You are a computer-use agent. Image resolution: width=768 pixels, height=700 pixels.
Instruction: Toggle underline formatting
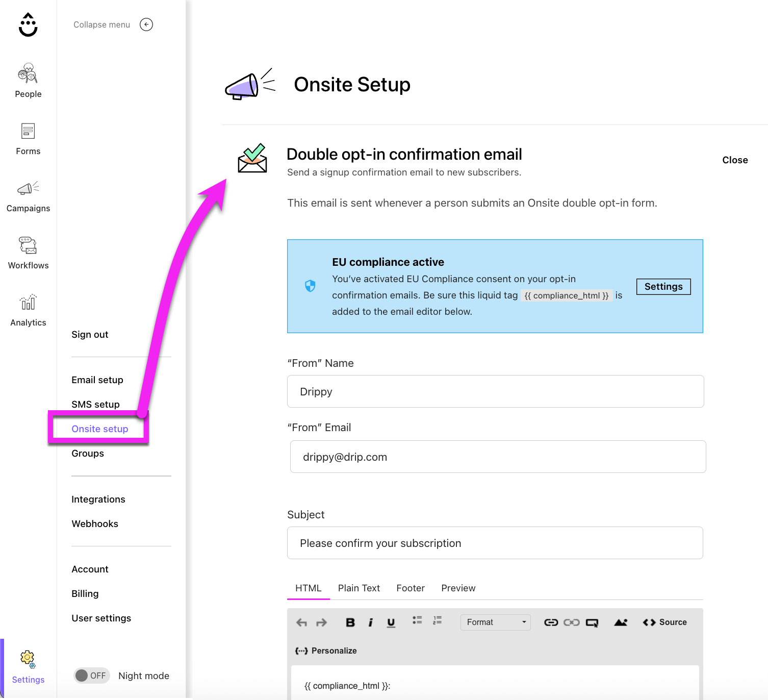tap(391, 622)
